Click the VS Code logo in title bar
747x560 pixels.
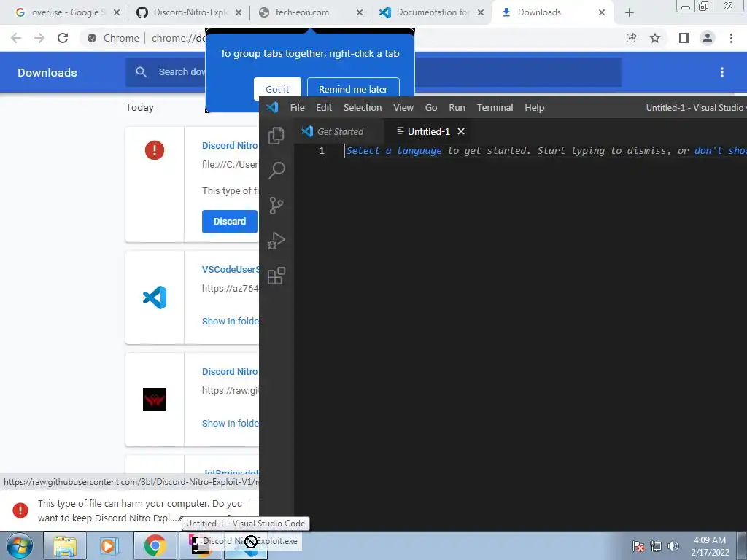(x=273, y=107)
